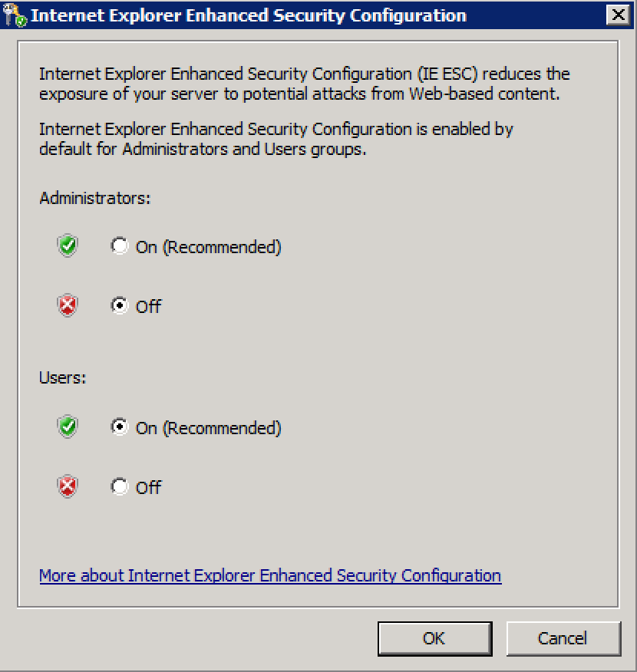Click the IE ESC title bar app icon
Image resolution: width=637 pixels, height=672 pixels.
(15, 15)
